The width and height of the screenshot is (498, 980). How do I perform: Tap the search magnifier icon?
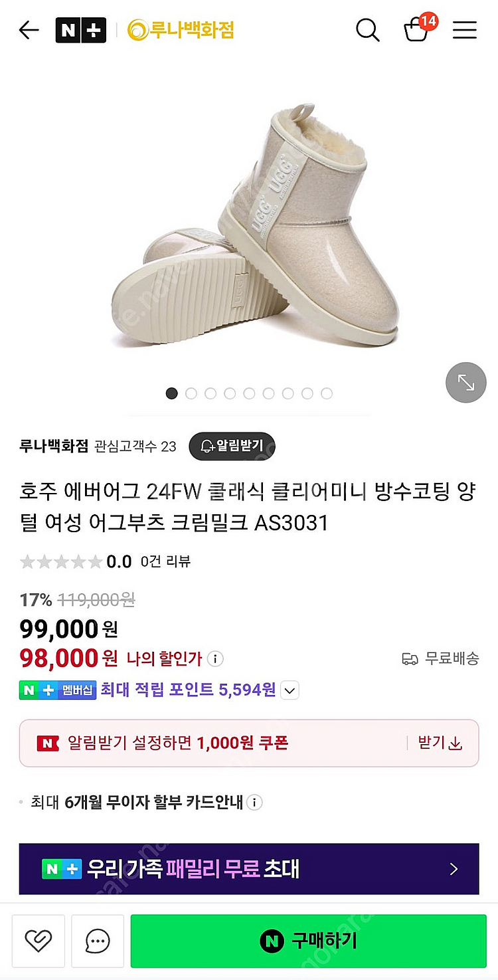367,30
